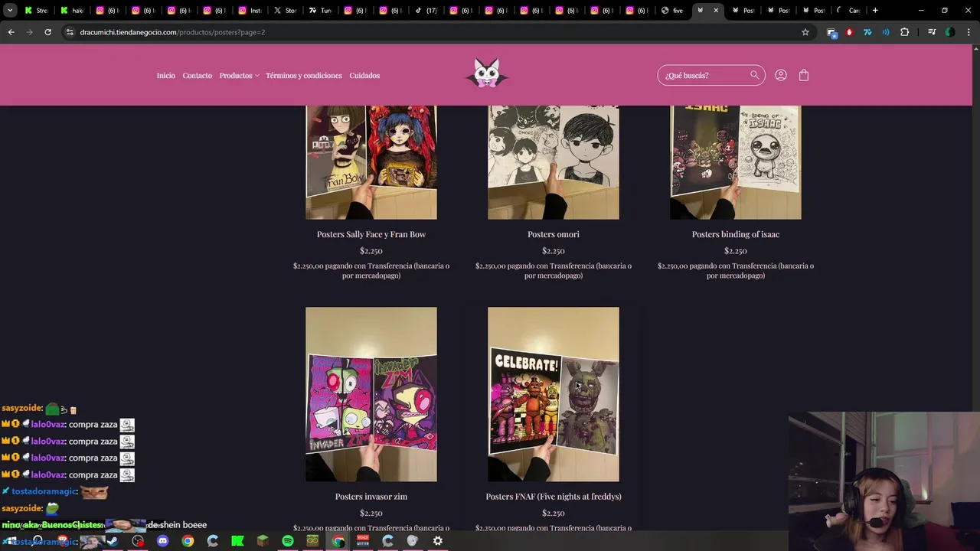Open the Cuidados page
The width and height of the screenshot is (980, 551).
pyautogui.click(x=364, y=76)
